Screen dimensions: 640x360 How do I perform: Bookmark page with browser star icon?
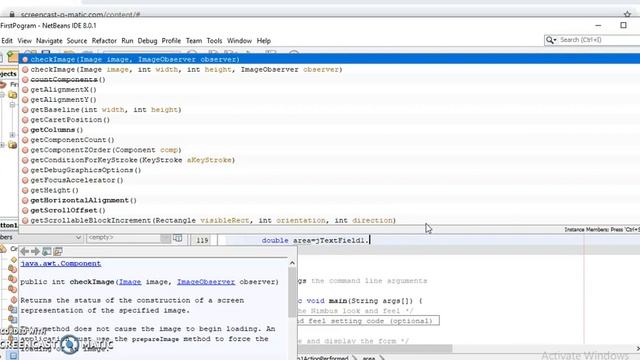tap(627, 14)
